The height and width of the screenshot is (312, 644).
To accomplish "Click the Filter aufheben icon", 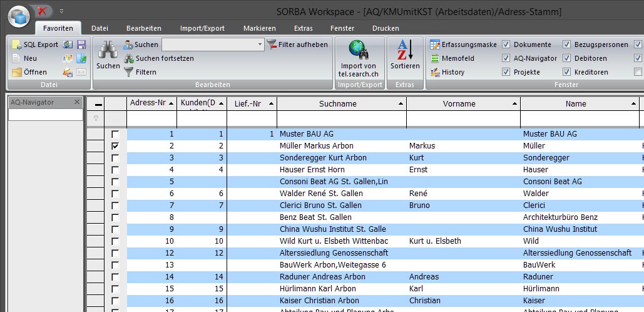I will 272,44.
